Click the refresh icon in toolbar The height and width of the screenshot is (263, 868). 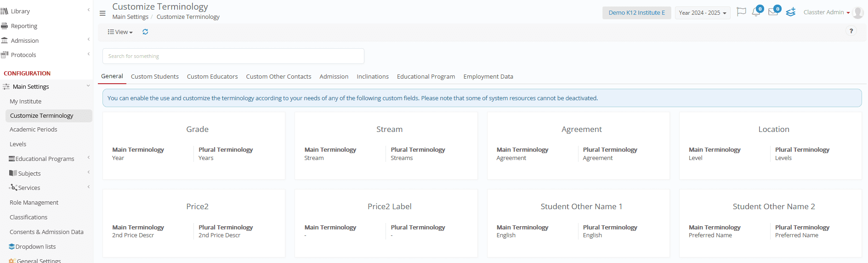145,32
